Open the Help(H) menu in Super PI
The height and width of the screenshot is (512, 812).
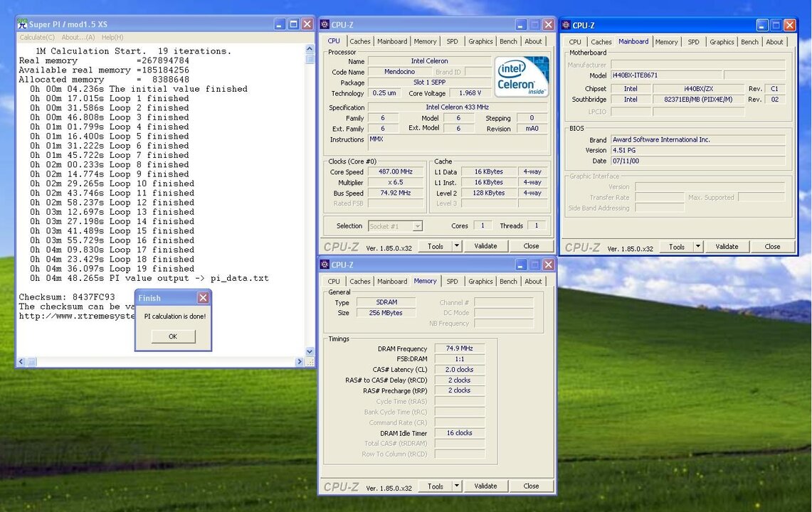(112, 37)
